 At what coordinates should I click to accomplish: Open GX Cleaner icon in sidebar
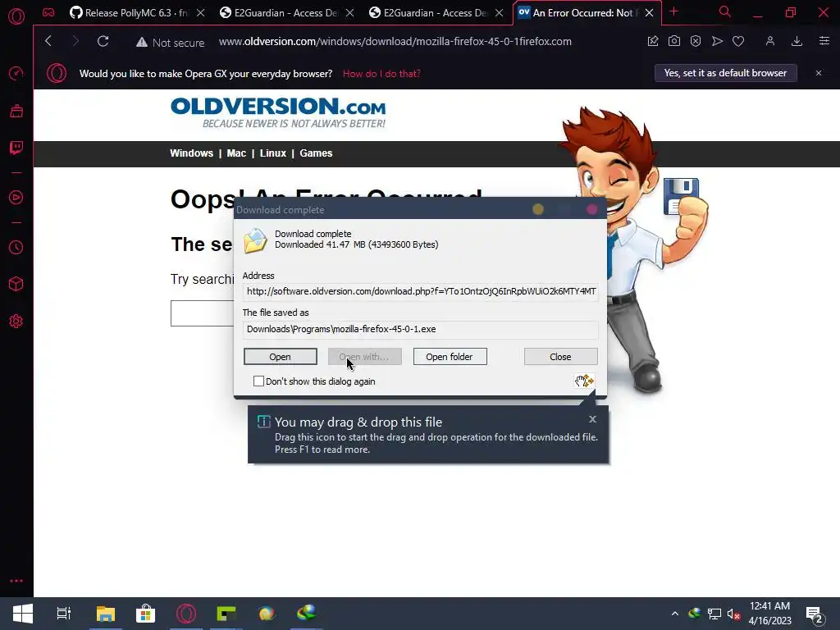tap(16, 111)
